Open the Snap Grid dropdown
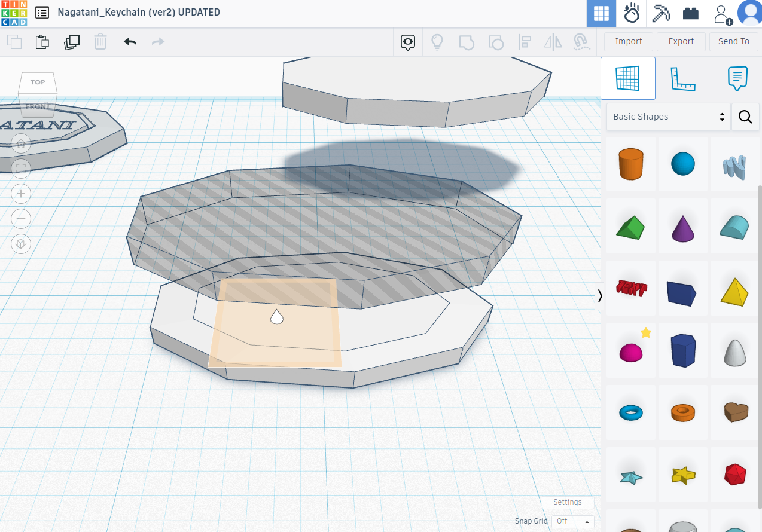762x532 pixels. pyautogui.click(x=572, y=521)
